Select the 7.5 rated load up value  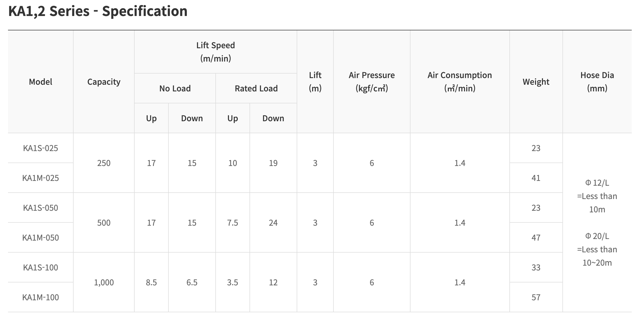tap(232, 223)
